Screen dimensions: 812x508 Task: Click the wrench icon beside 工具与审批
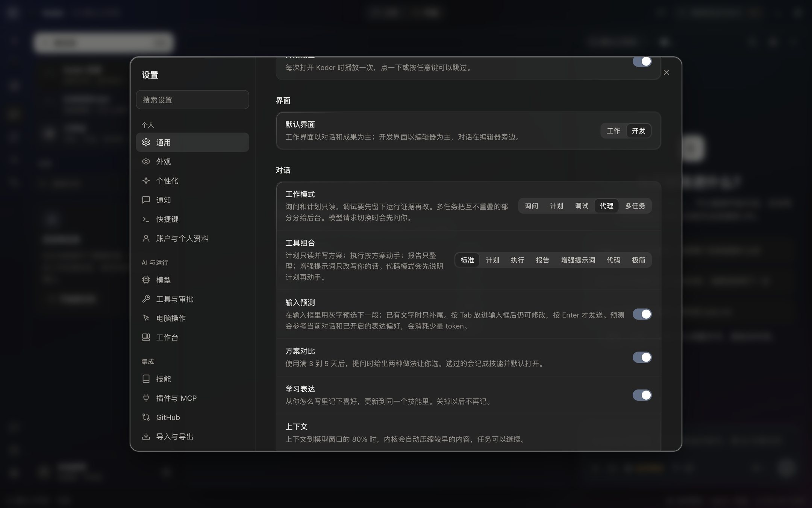coord(146,299)
